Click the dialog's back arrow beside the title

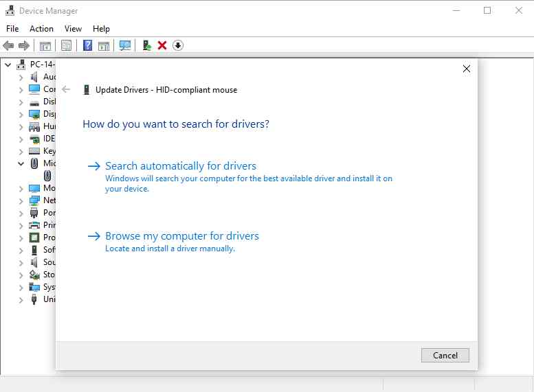coord(66,89)
